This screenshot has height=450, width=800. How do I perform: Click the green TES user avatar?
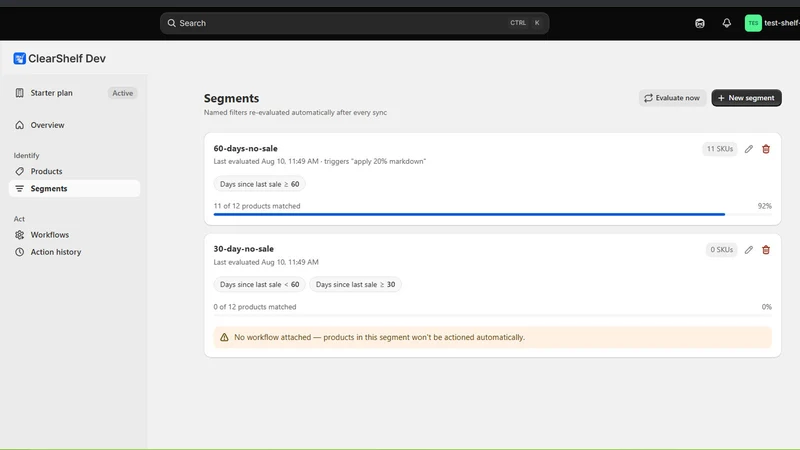(753, 23)
